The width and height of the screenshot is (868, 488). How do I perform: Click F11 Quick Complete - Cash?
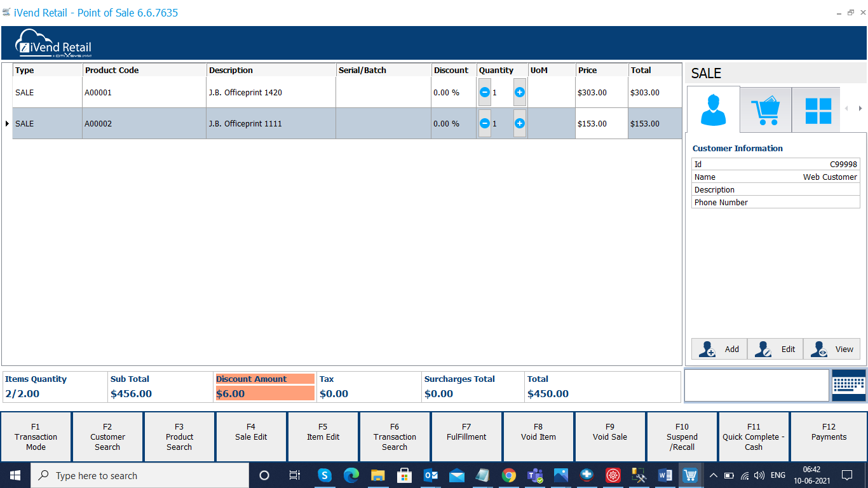click(x=754, y=437)
